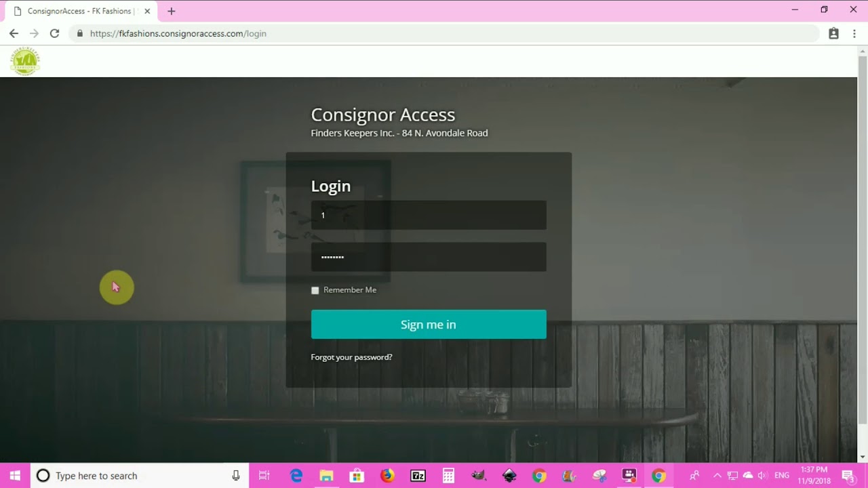Close the ConsignorAccess tab

tap(147, 11)
